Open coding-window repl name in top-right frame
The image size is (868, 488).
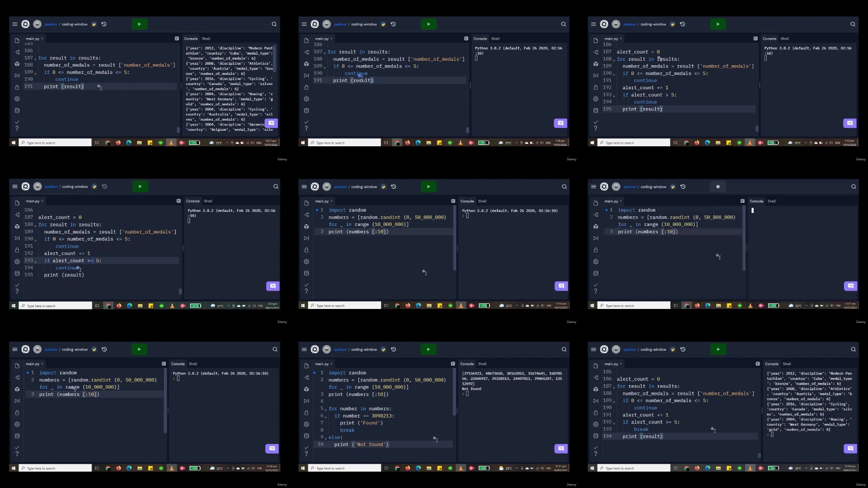click(653, 24)
